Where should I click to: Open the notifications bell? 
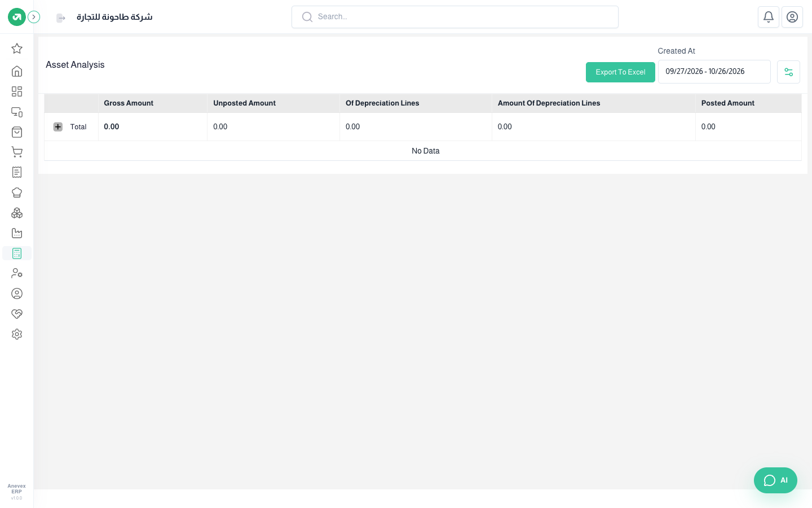(x=769, y=17)
